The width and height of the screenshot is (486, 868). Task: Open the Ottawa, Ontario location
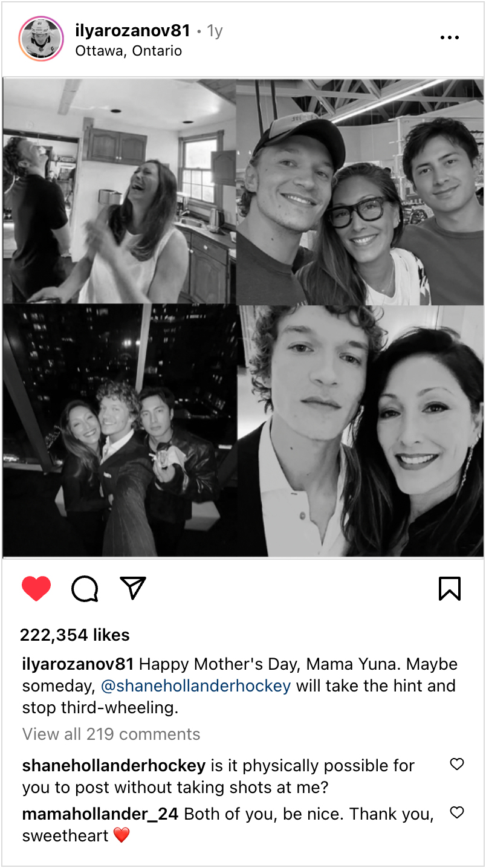(128, 51)
